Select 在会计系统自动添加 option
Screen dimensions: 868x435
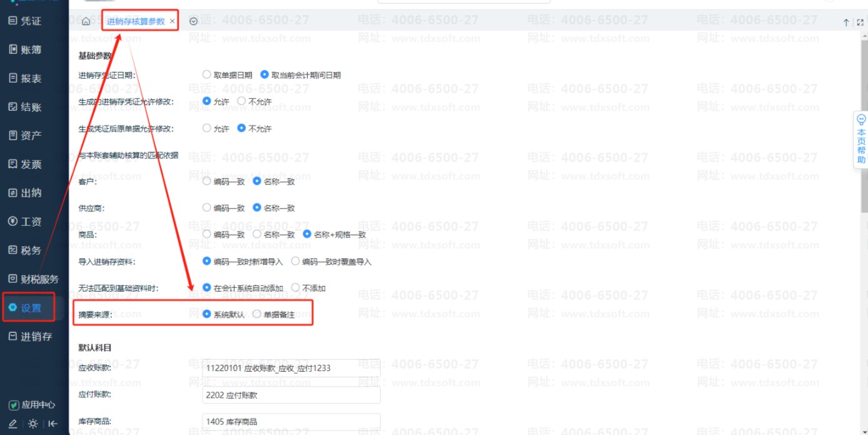243,289
